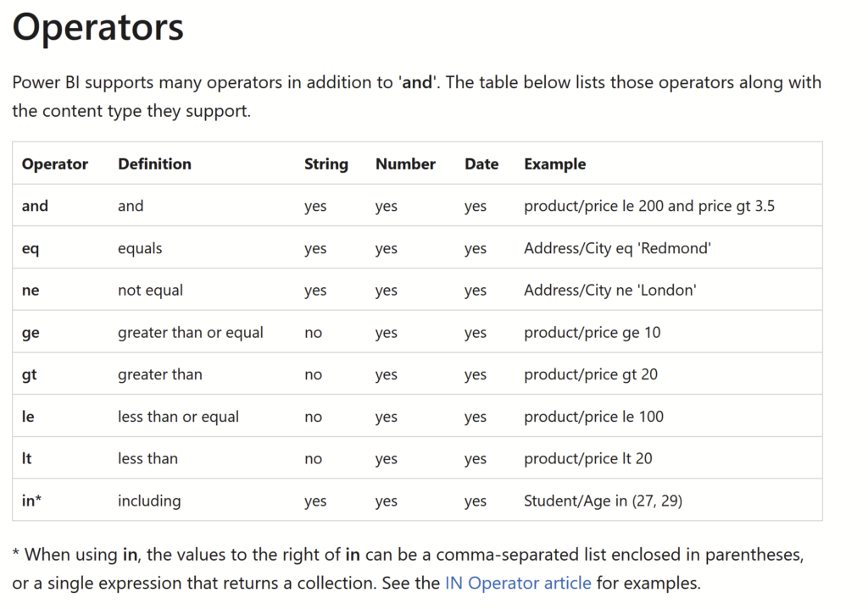Viewport: 868px width, 609px height.
Task: Select the 'gt' operator cell
Action: 30,375
